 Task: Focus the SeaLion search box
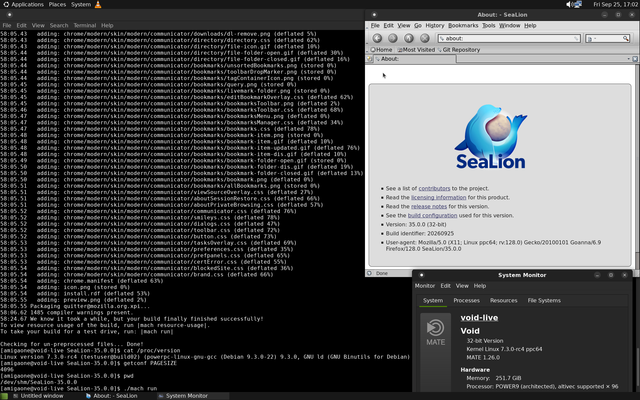coord(607,38)
